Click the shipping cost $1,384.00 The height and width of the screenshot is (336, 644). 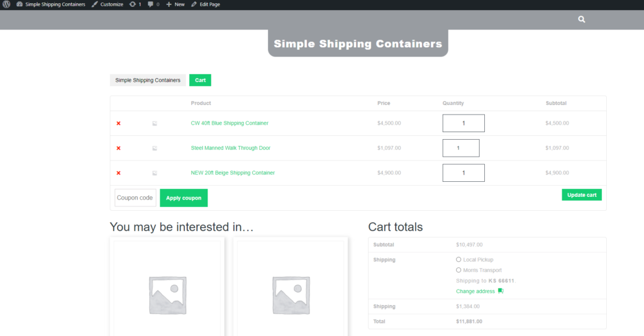point(467,306)
